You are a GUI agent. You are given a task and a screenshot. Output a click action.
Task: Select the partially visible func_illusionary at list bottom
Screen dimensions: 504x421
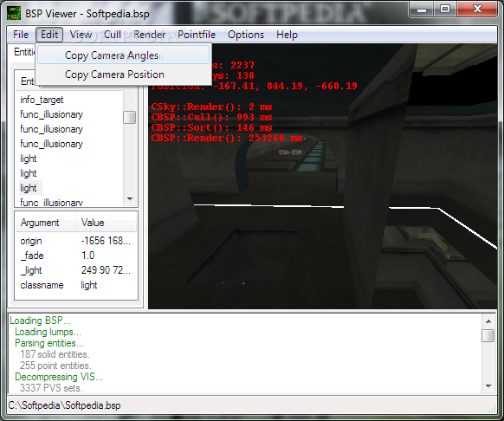coord(51,203)
